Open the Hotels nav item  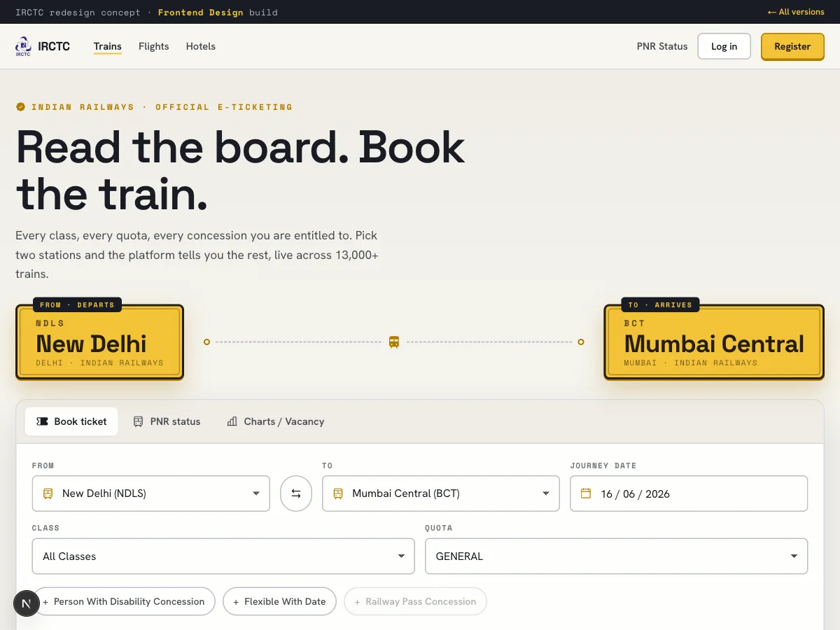(201, 46)
